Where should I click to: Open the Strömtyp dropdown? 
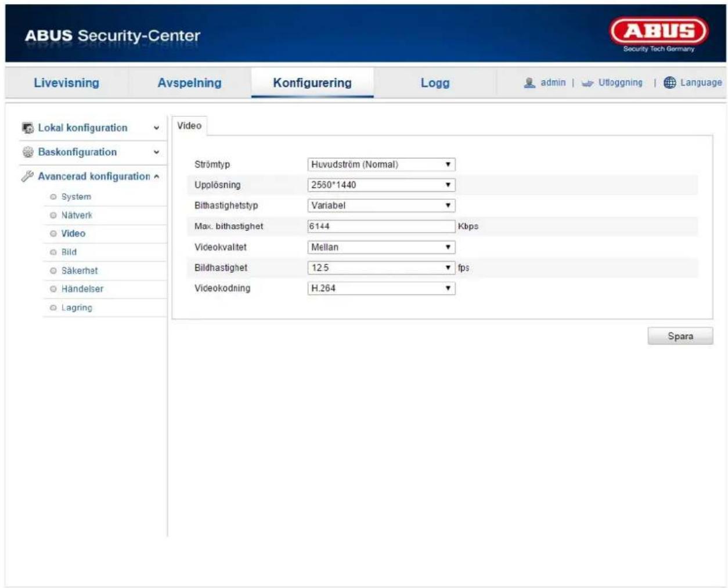(381, 164)
